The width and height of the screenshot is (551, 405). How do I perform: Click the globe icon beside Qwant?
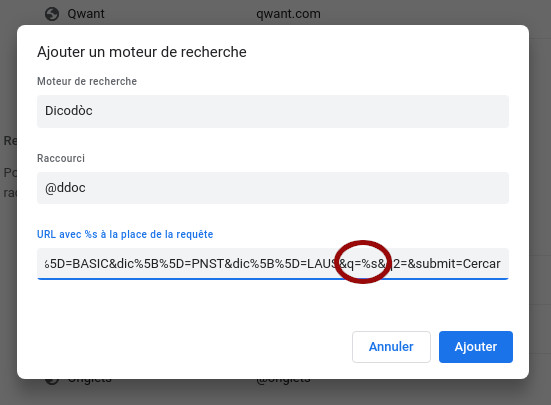pos(52,14)
